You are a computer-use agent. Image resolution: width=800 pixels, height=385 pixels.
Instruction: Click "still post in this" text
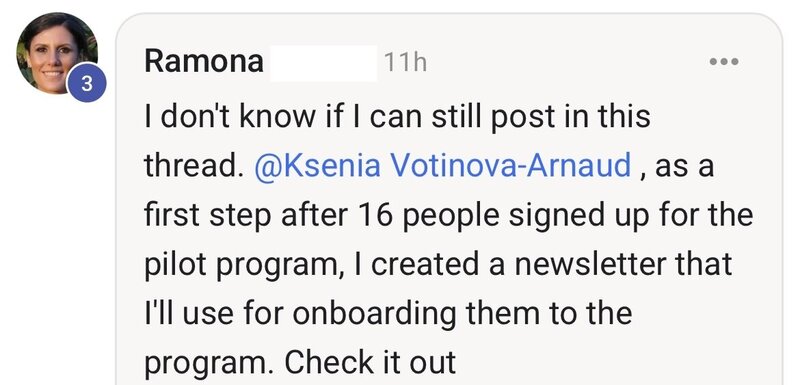tap(541, 117)
